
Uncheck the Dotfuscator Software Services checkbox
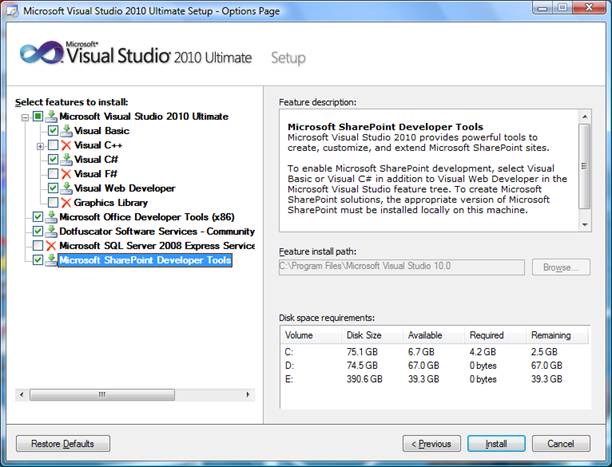38,231
